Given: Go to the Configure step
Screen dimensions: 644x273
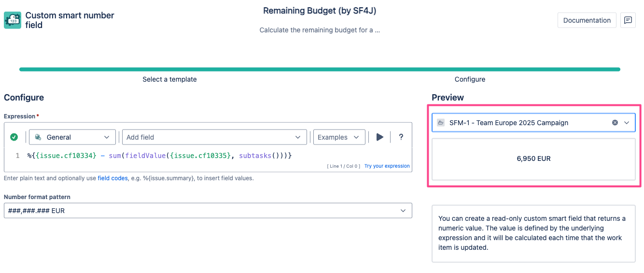Looking at the screenshot, I should point(470,79).
